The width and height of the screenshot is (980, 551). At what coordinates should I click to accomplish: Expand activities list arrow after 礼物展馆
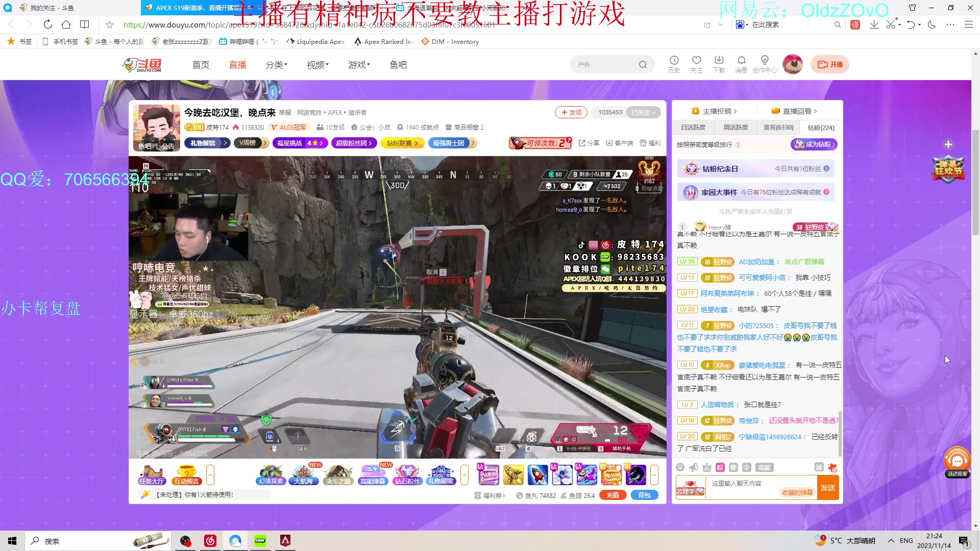(464, 475)
